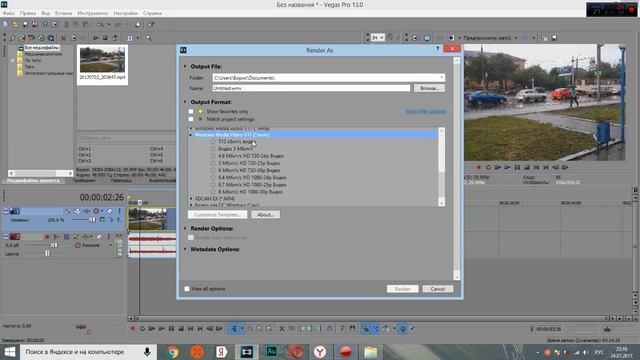Adjust audio track pan slider
This screenshot has width=640, height=360.
pos(47,253)
